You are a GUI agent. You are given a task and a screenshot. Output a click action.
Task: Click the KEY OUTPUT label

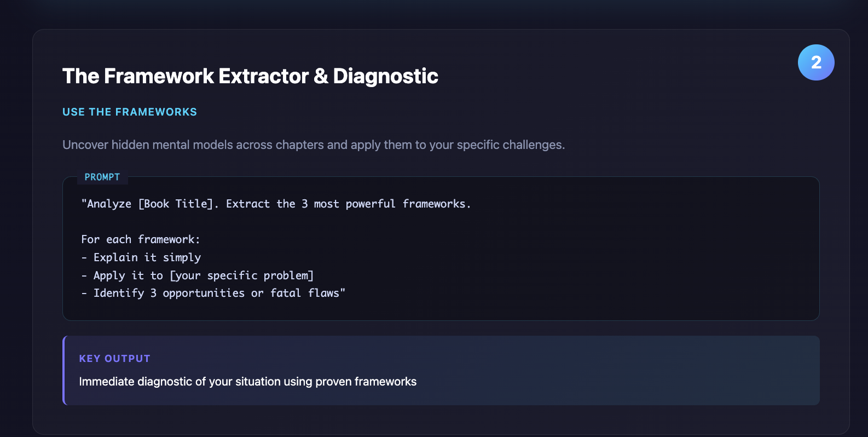(x=114, y=359)
